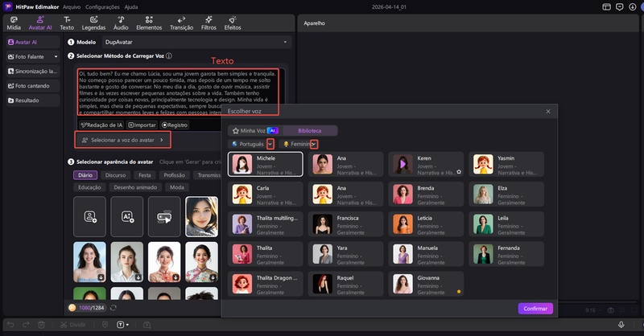
Task: Open the Mídia panel icon
Action: [x=14, y=21]
